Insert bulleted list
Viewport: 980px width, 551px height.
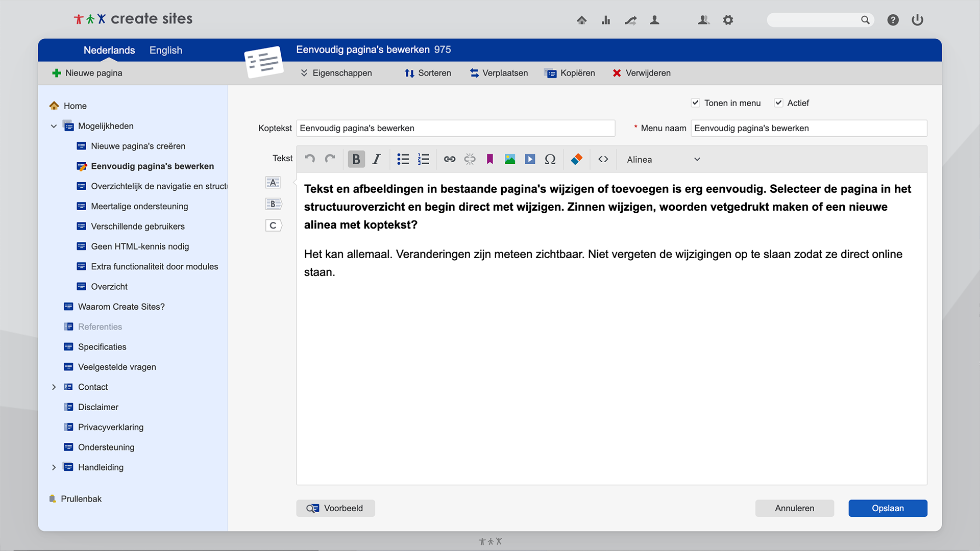coord(403,159)
